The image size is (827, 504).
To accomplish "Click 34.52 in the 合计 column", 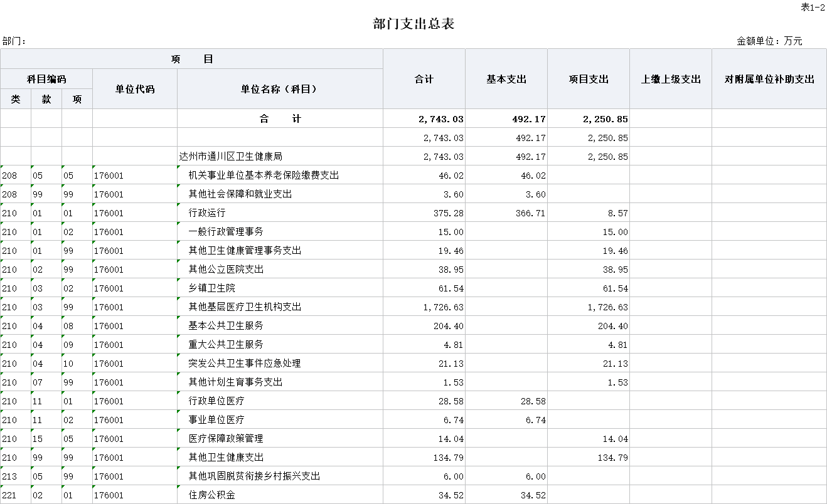I will [x=451, y=495].
